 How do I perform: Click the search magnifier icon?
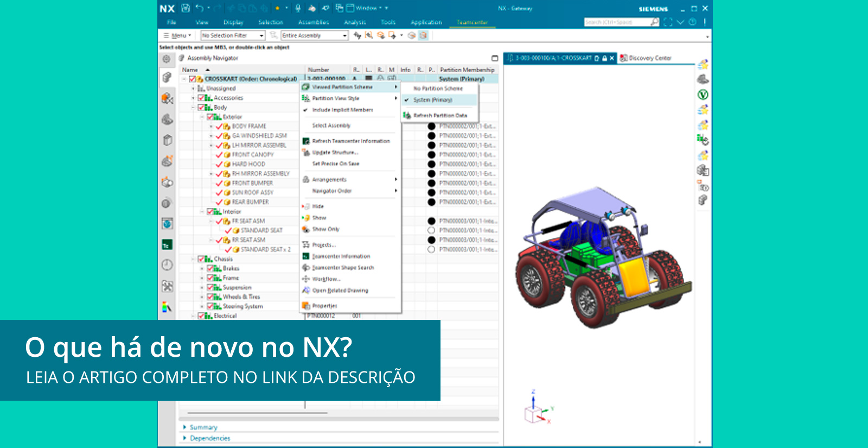(x=654, y=22)
